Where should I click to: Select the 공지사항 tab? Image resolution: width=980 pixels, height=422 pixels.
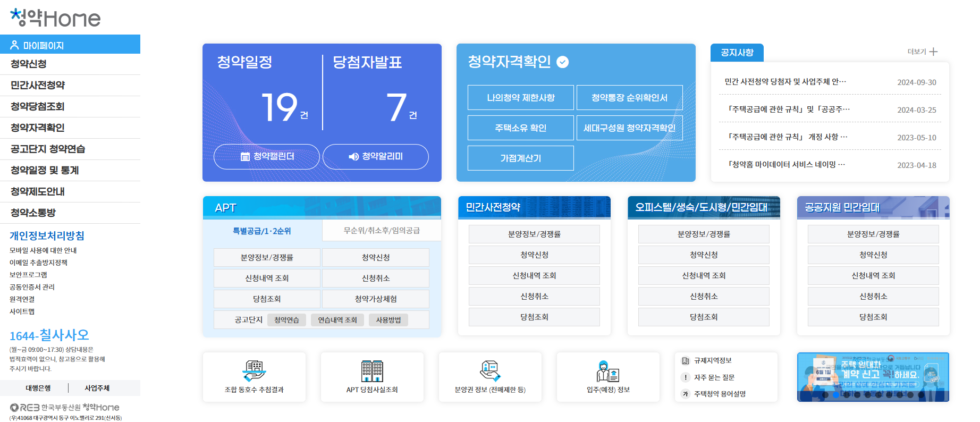point(737,53)
